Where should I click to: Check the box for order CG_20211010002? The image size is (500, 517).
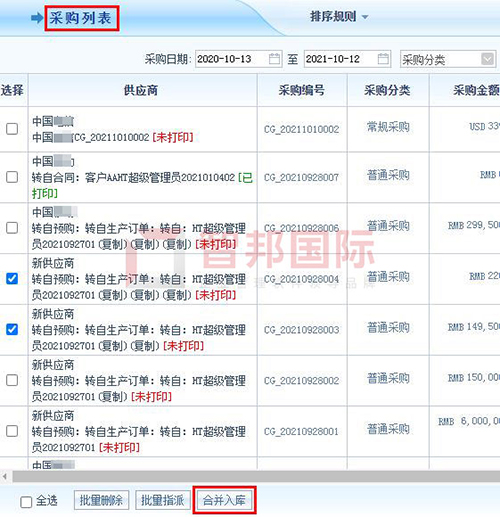point(12,129)
